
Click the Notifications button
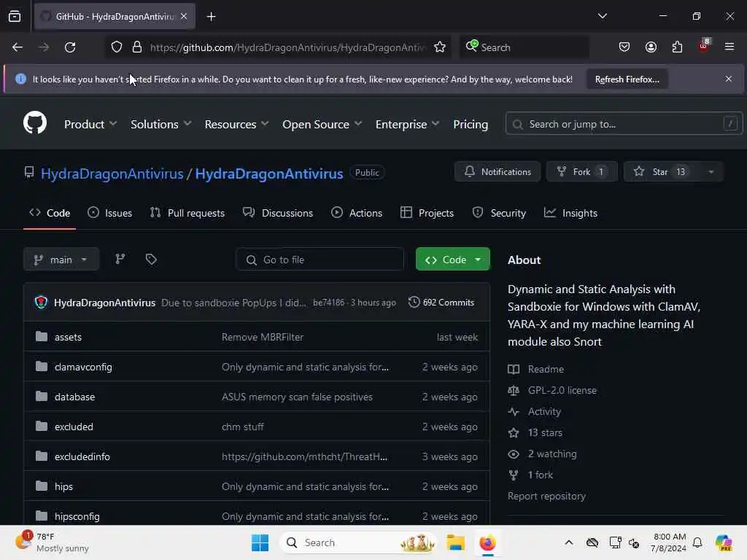coord(498,172)
